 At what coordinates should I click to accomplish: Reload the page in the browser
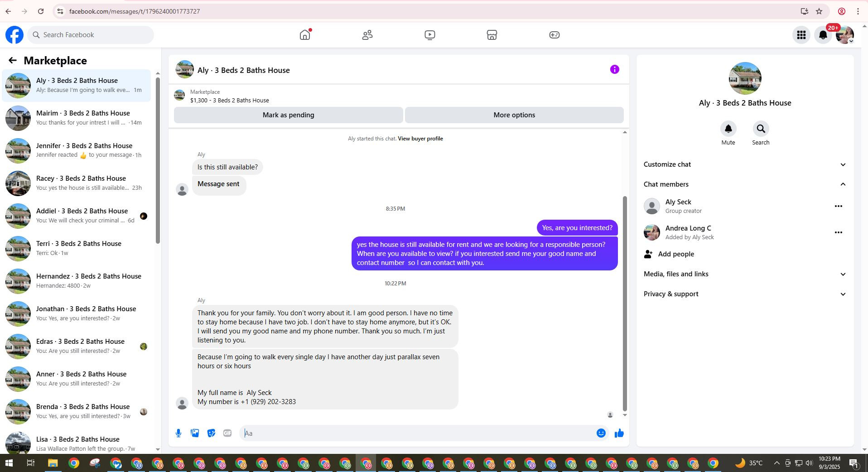click(x=41, y=11)
